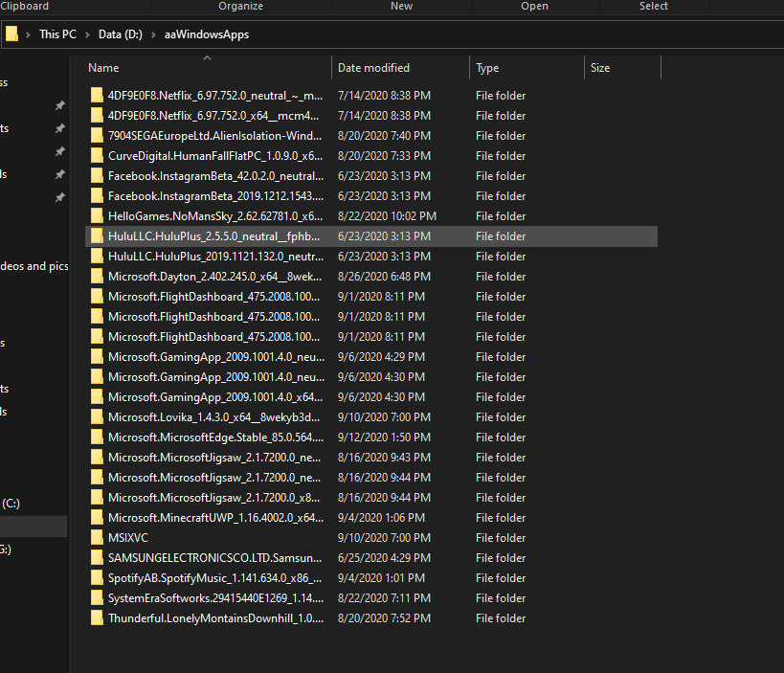784x673 pixels.
Task: Click date 6/25/2020 4:29 PM cell
Action: pyautogui.click(x=384, y=557)
